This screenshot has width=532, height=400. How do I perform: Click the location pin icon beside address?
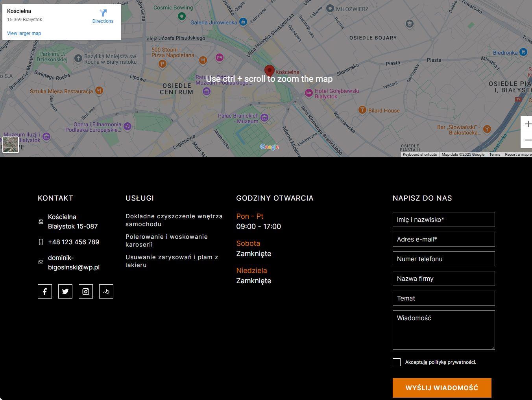(41, 221)
